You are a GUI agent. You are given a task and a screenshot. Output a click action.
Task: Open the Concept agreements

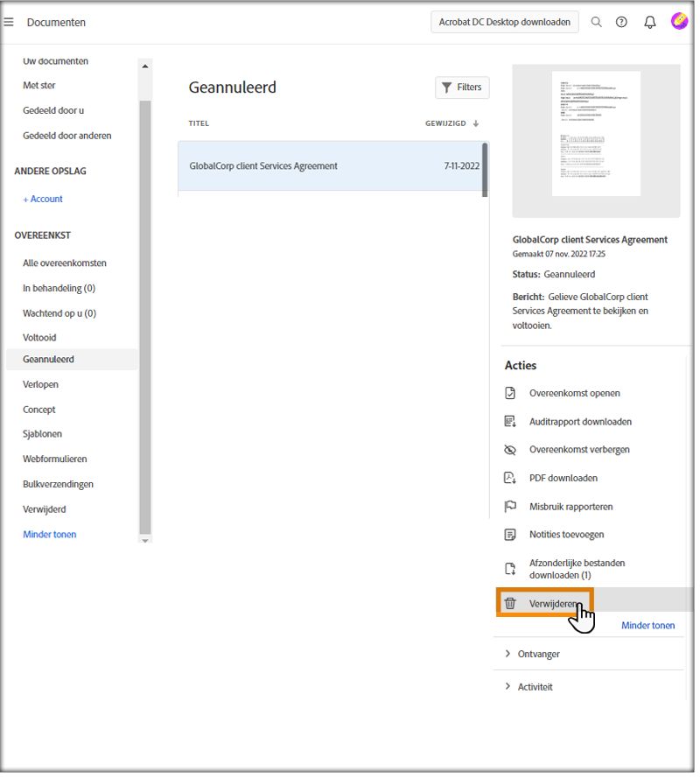39,410
